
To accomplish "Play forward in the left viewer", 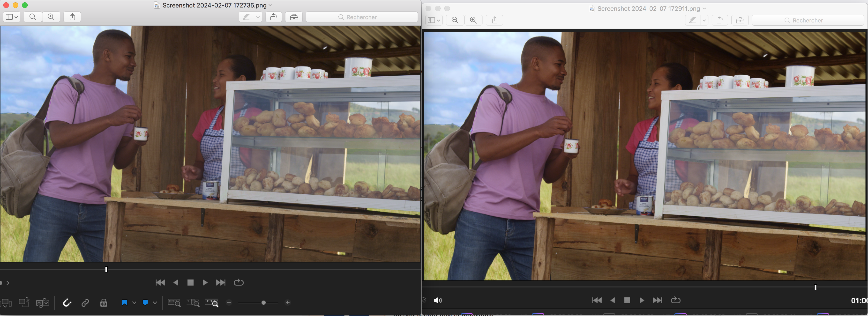I will coord(205,282).
